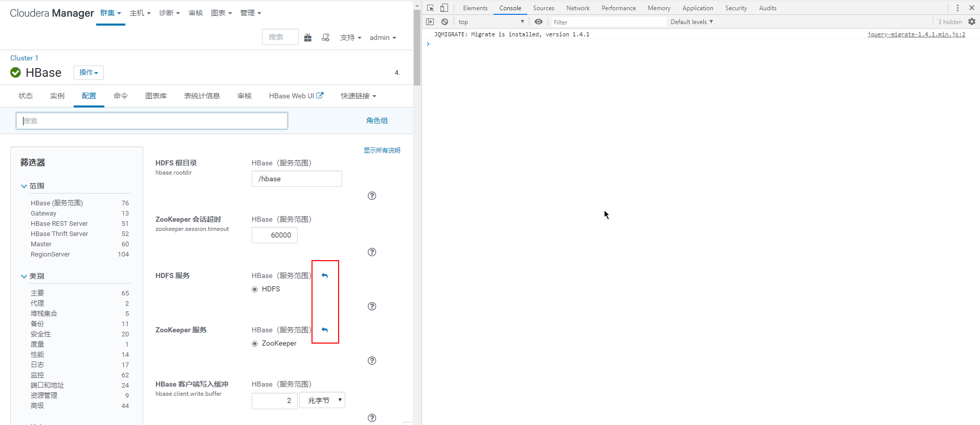
Task: Switch to the 状态 tab
Action: click(x=26, y=96)
